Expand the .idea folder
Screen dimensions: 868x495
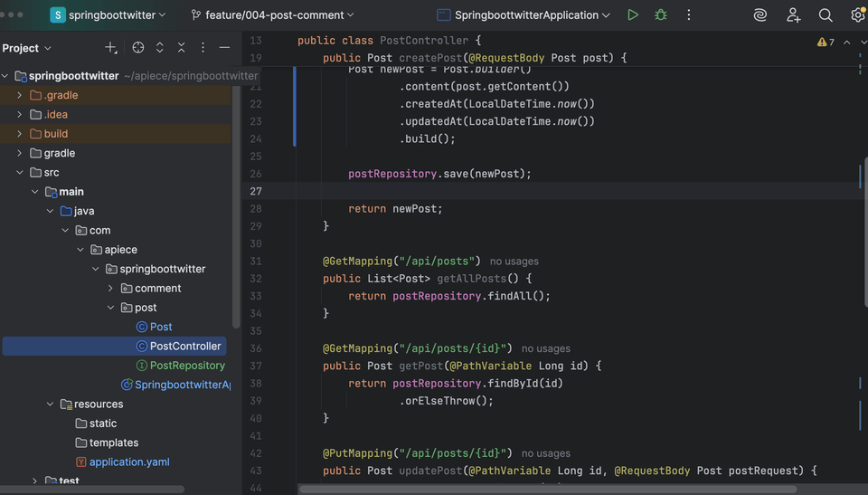click(20, 115)
